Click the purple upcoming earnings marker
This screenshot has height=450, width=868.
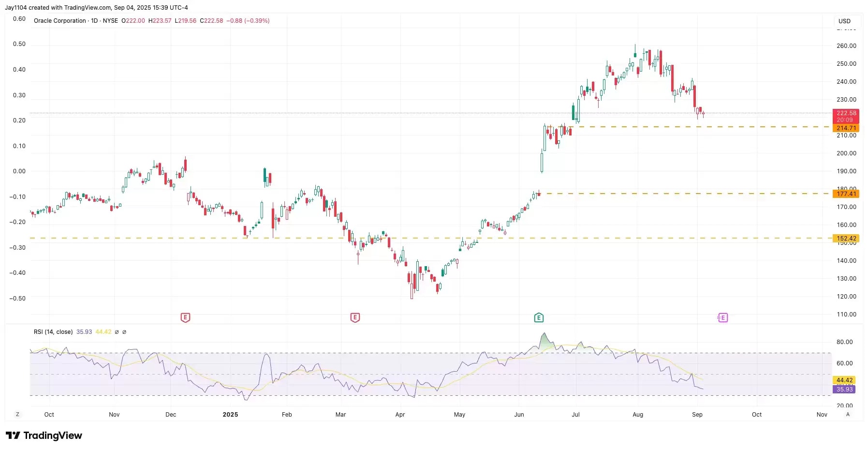click(x=722, y=317)
